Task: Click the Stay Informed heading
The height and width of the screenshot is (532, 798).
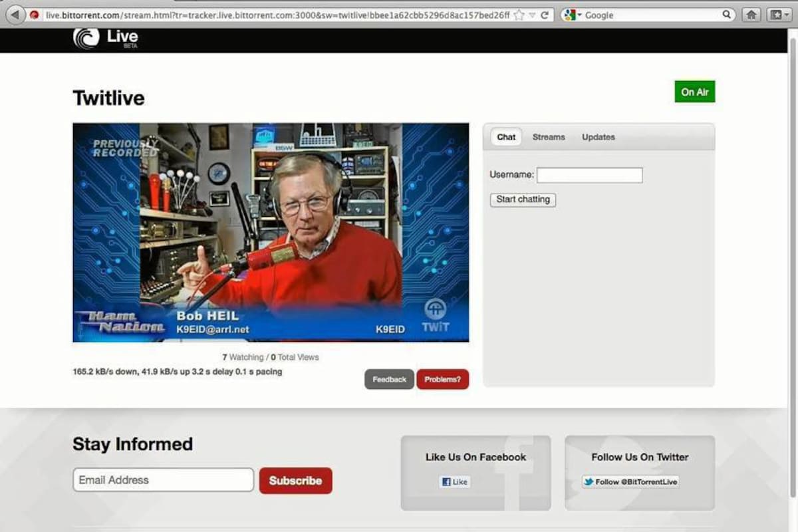Action: (x=132, y=444)
